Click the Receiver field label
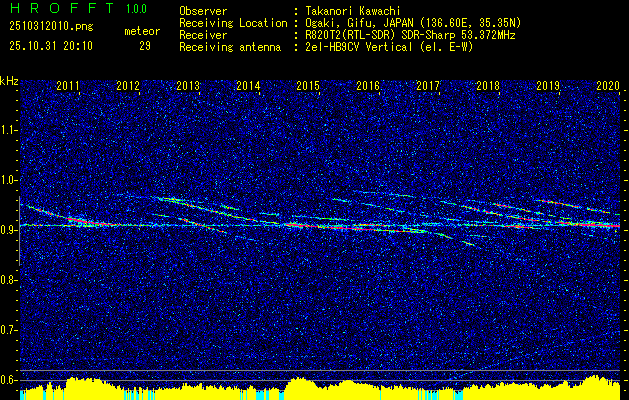The image size is (629, 400). tap(203, 35)
